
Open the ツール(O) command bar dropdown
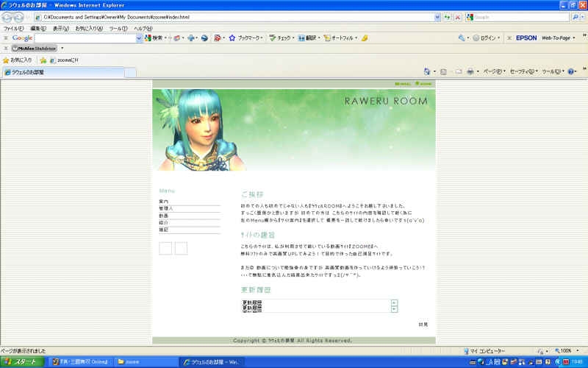[553, 71]
